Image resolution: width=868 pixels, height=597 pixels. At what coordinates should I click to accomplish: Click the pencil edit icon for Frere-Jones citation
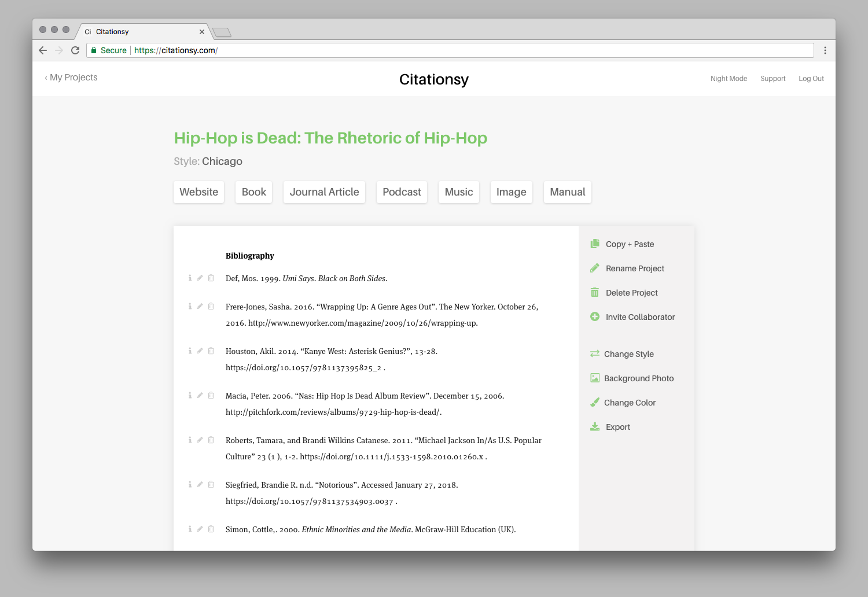[x=200, y=307]
